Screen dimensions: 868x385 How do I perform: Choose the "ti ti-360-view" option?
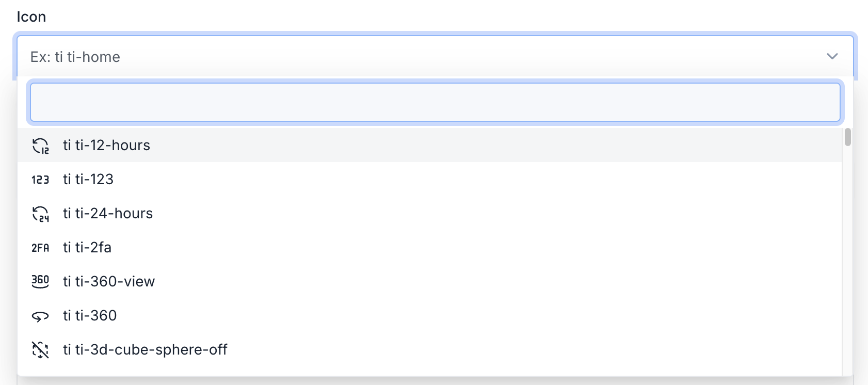pyautogui.click(x=109, y=282)
